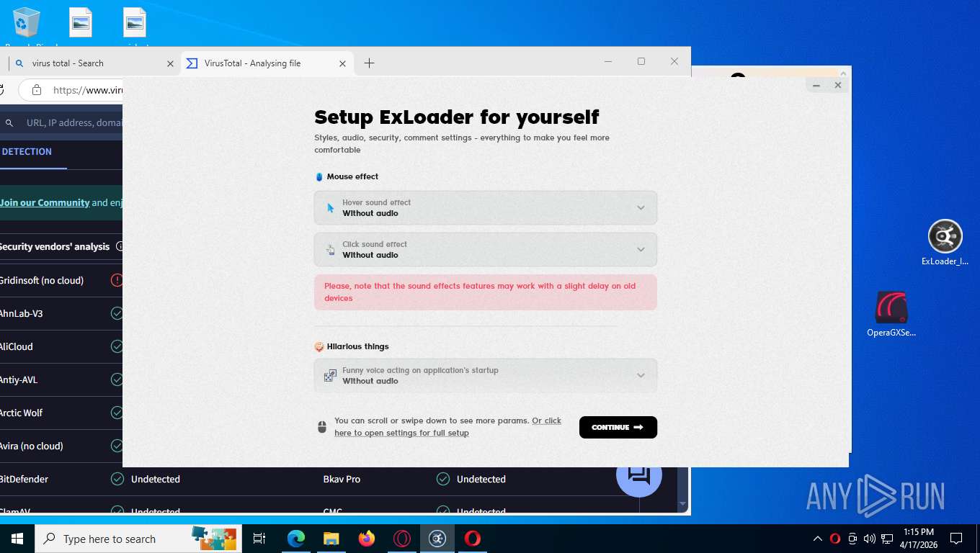Click the taskbar search box

(x=138, y=539)
